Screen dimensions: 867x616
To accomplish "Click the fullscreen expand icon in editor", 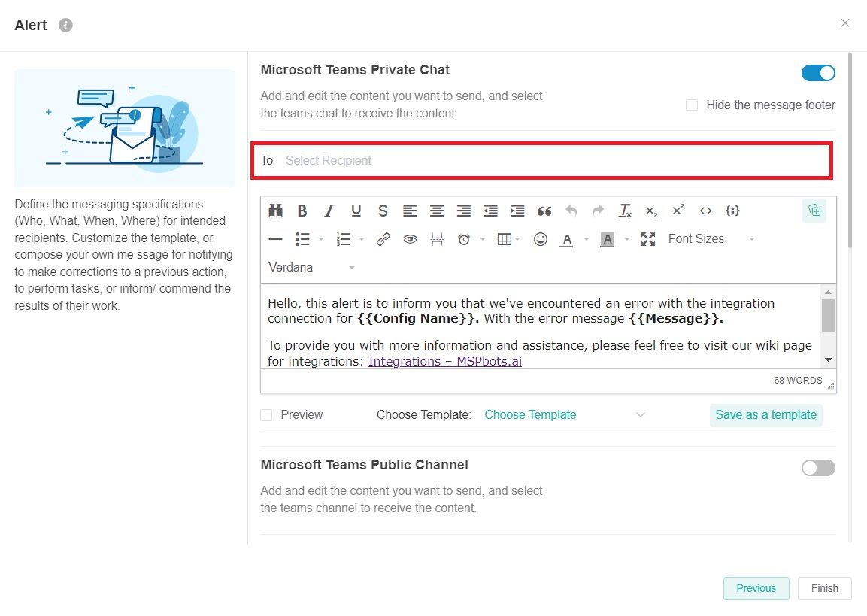I will tap(648, 239).
